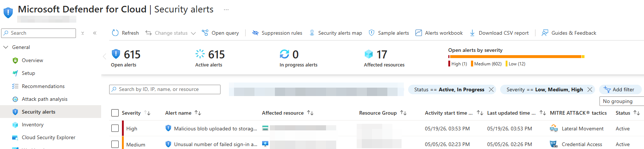Image resolution: width=644 pixels, height=149 pixels.
Task: Open the Malicious blob uploaded to storage alert
Action: click(x=215, y=129)
